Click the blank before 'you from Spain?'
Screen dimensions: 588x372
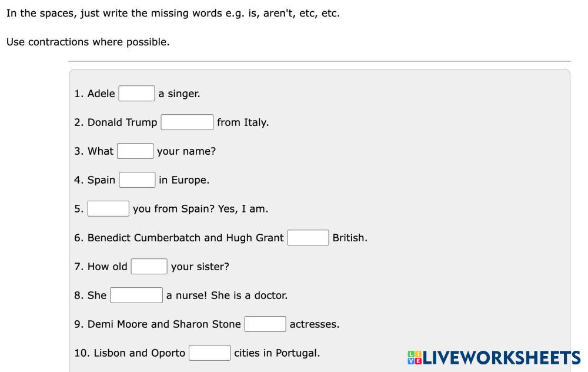[x=108, y=209]
